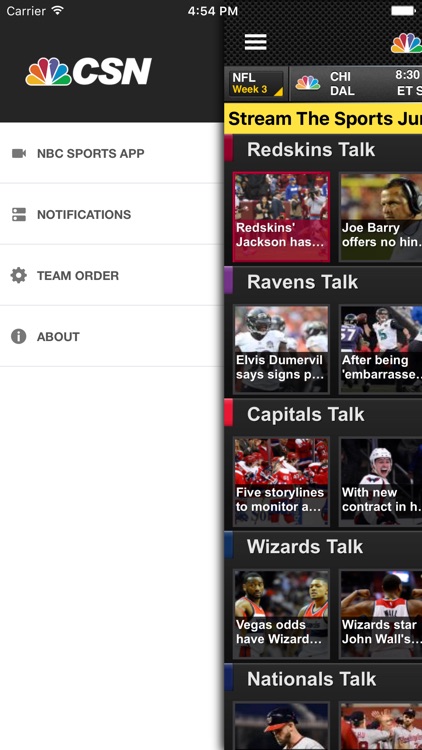422x750 pixels.
Task: Tap the battery status bar icon
Action: 403,11
